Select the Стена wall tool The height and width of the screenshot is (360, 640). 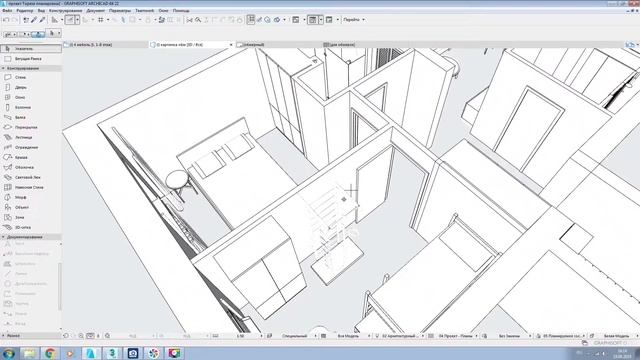tap(31, 77)
